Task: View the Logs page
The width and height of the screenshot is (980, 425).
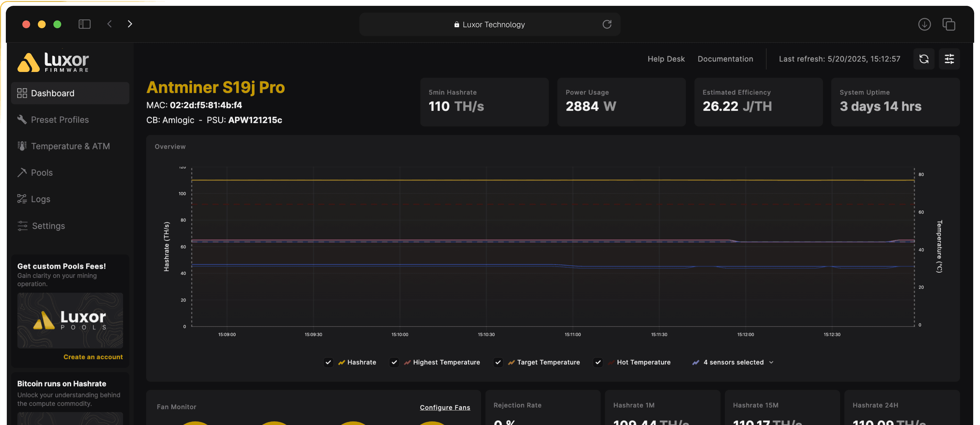Action: [40, 199]
